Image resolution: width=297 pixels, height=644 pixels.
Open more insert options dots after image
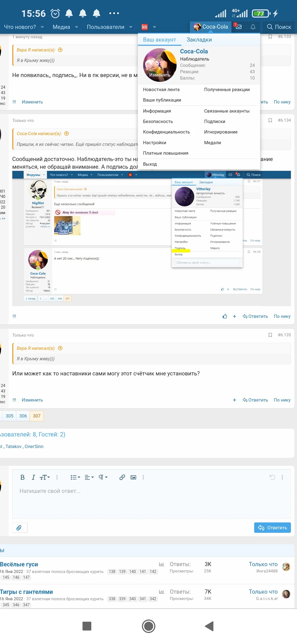coord(143,477)
